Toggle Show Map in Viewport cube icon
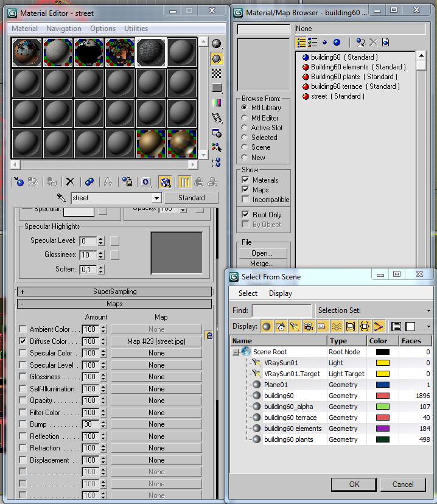 [x=165, y=182]
